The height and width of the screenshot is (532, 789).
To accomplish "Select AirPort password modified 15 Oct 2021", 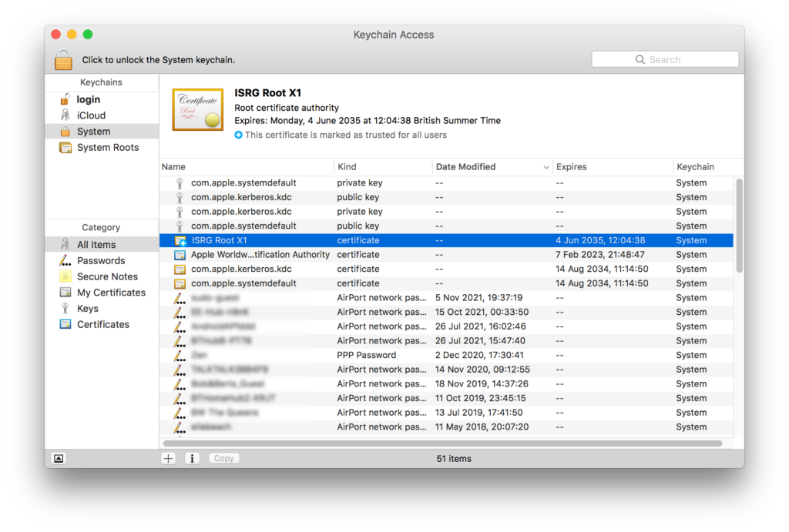I will tap(446, 312).
